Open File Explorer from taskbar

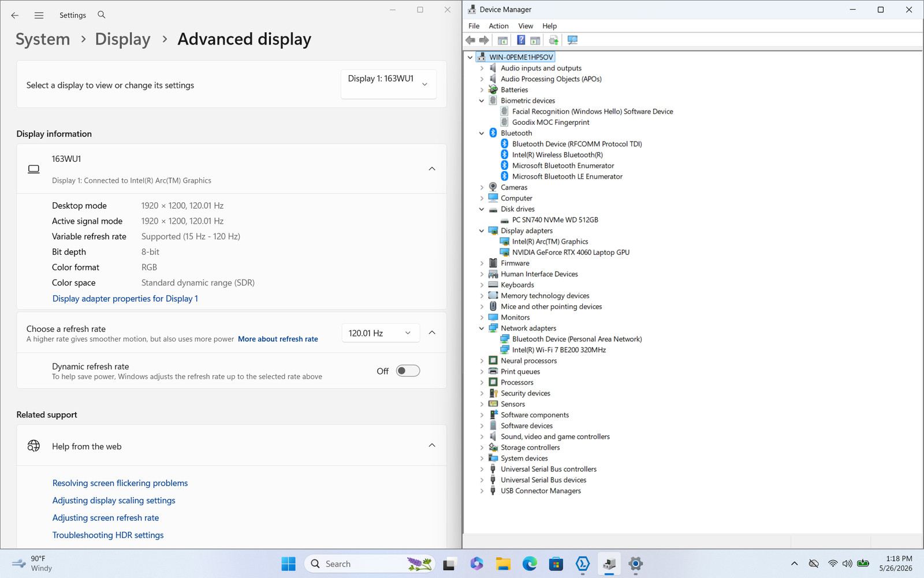503,564
